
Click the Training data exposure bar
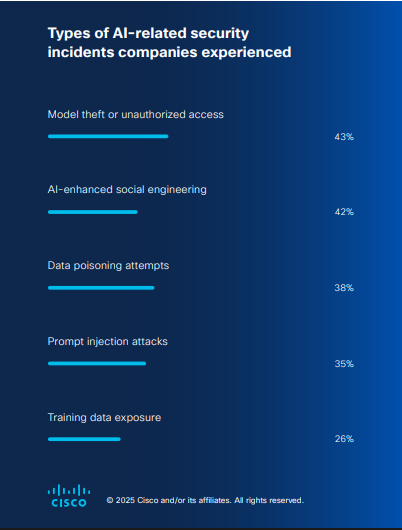click(84, 439)
